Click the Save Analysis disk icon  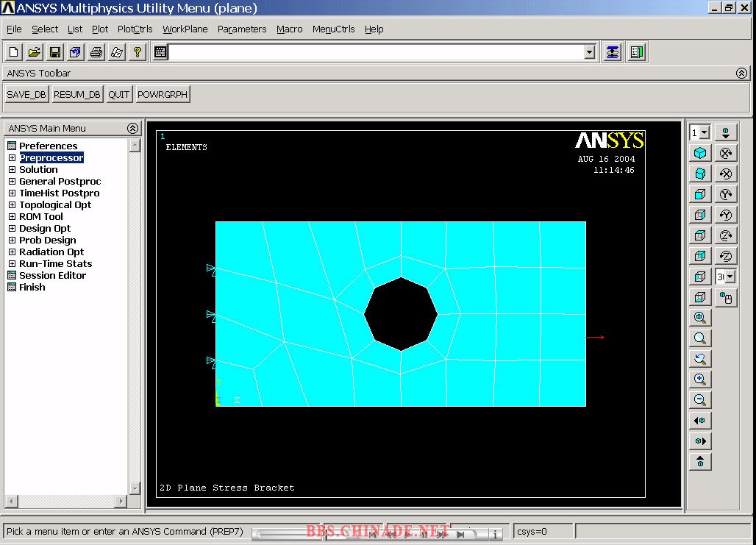tap(55, 52)
